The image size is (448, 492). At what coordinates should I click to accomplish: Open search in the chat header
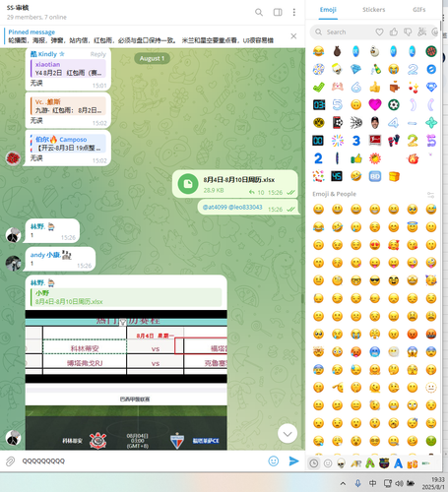[259, 13]
